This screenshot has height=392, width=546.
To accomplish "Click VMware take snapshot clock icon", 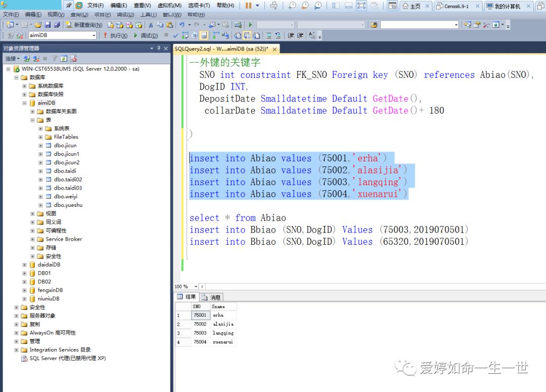I will 292,6.
